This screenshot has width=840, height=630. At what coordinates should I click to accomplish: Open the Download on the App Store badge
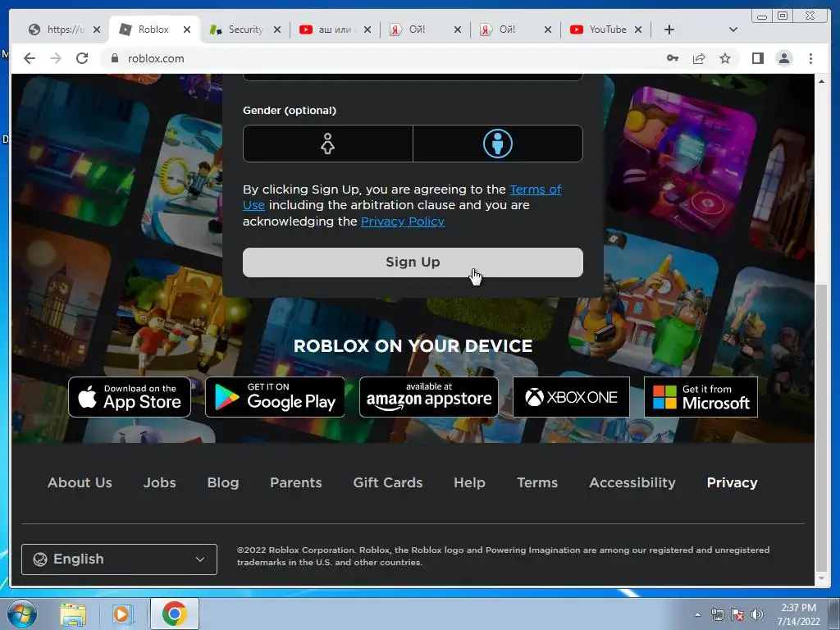[130, 397]
